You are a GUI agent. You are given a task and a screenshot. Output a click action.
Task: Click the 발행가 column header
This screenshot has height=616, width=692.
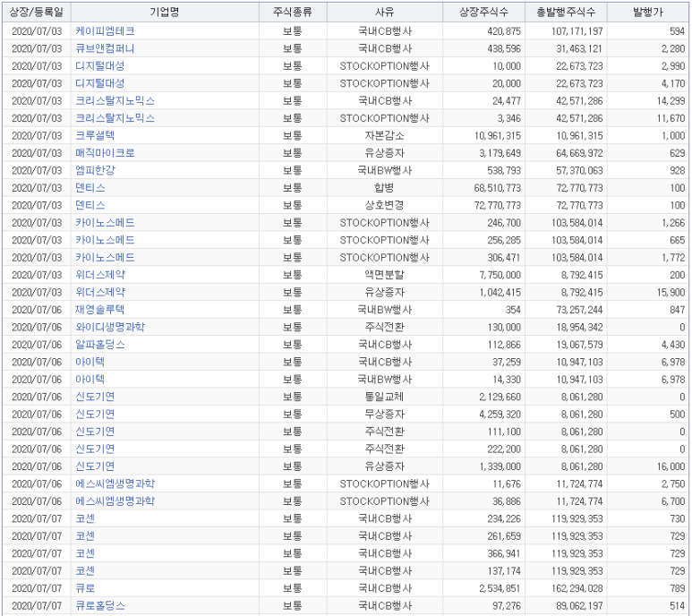[x=648, y=12]
